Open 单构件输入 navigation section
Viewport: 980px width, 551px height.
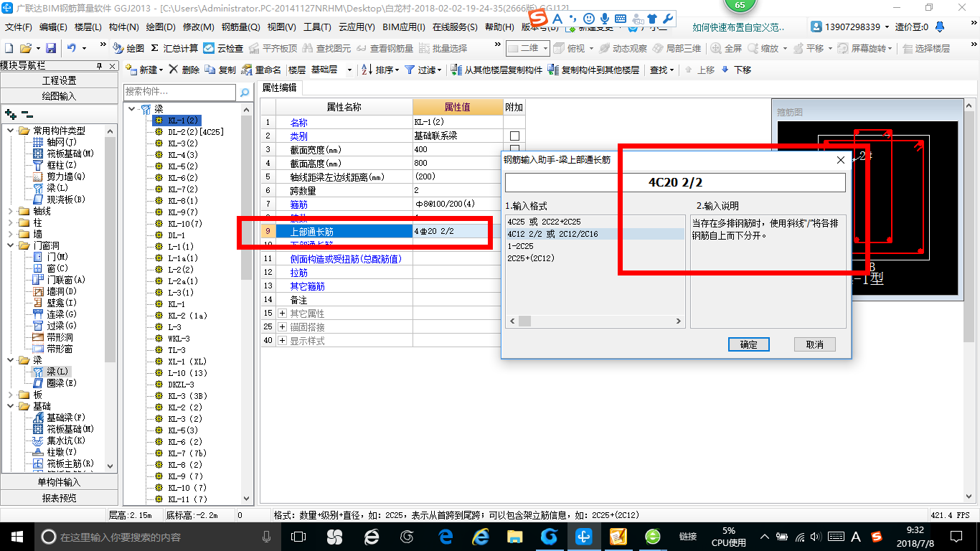59,482
